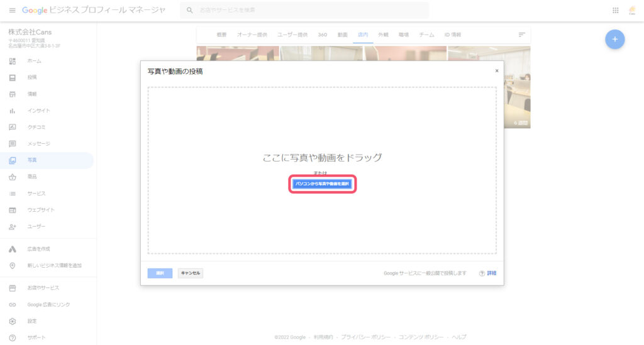Screen dimensions: 644x345
Task: Open インサイト in the sidebar
Action: (38, 111)
